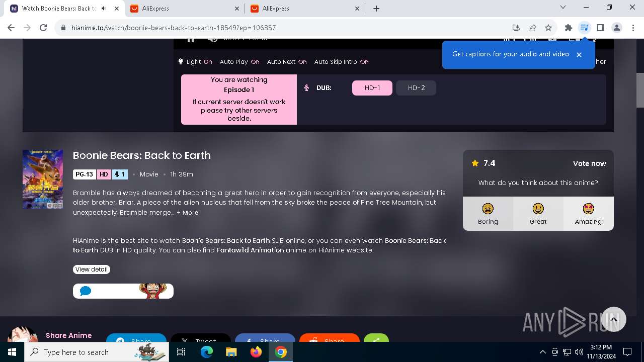Open the media control icon in toolbar
Screen dimensions: 644x362
point(584,28)
